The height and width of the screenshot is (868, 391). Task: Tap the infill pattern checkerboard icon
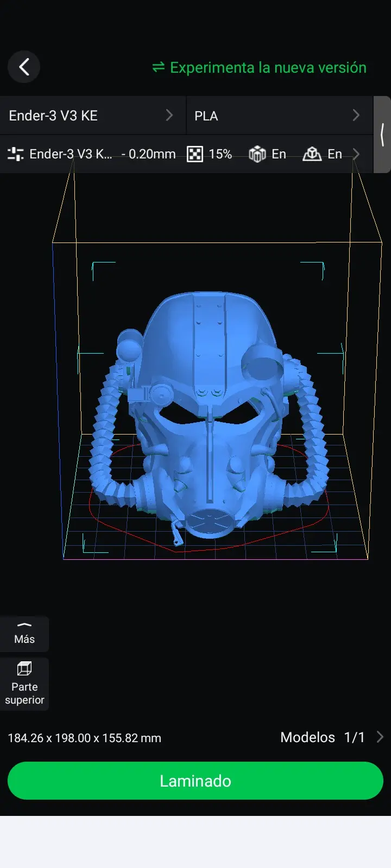194,154
